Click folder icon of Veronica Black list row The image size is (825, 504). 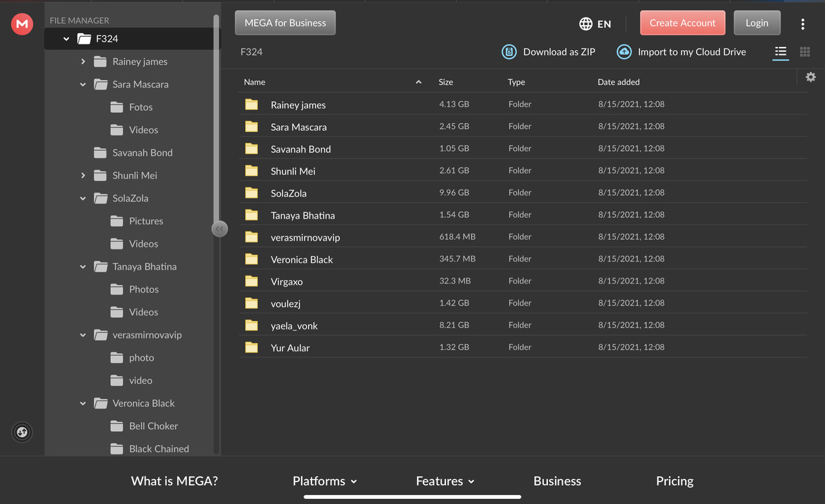coord(251,258)
